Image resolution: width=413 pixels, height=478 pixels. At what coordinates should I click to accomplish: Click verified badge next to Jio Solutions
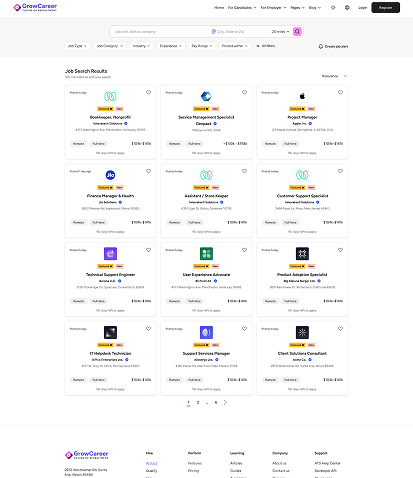120,202
